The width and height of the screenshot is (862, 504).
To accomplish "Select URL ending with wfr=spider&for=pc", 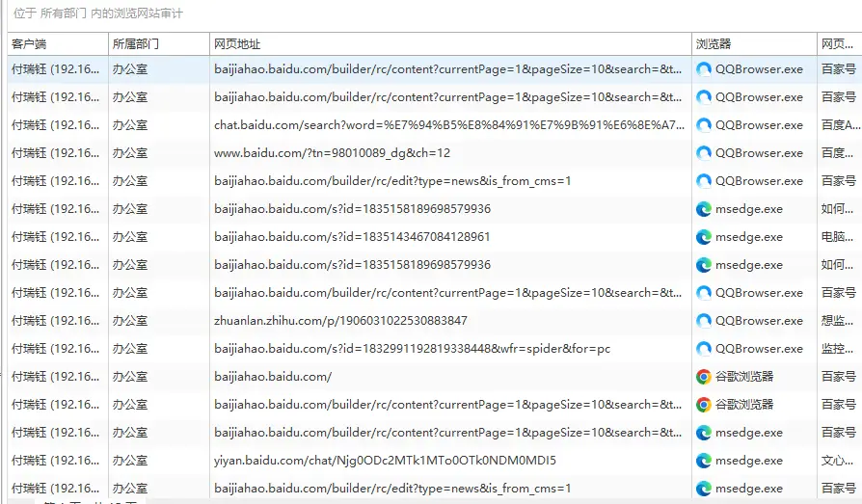I will coord(412,349).
